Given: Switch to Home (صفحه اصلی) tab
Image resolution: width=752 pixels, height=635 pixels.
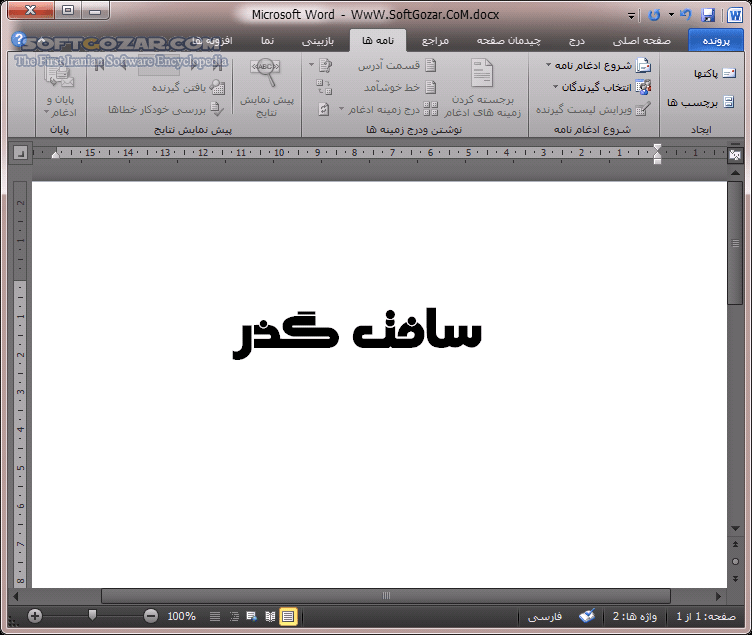Looking at the screenshot, I should click(642, 41).
